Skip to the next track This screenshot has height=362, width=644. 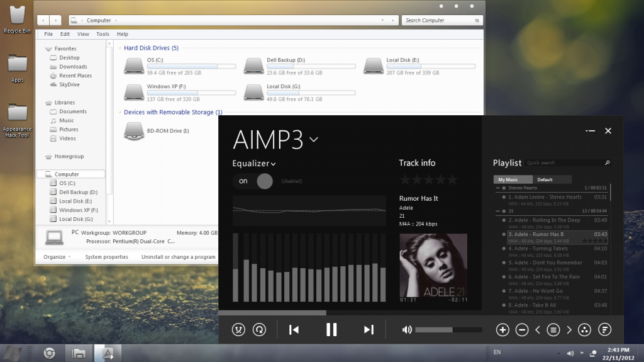tap(369, 329)
